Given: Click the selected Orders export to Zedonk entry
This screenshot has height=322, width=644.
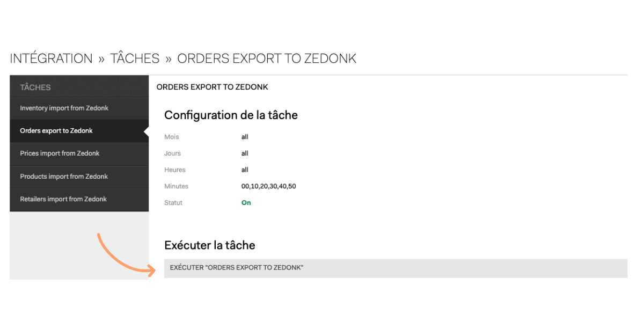Looking at the screenshot, I should click(x=56, y=130).
